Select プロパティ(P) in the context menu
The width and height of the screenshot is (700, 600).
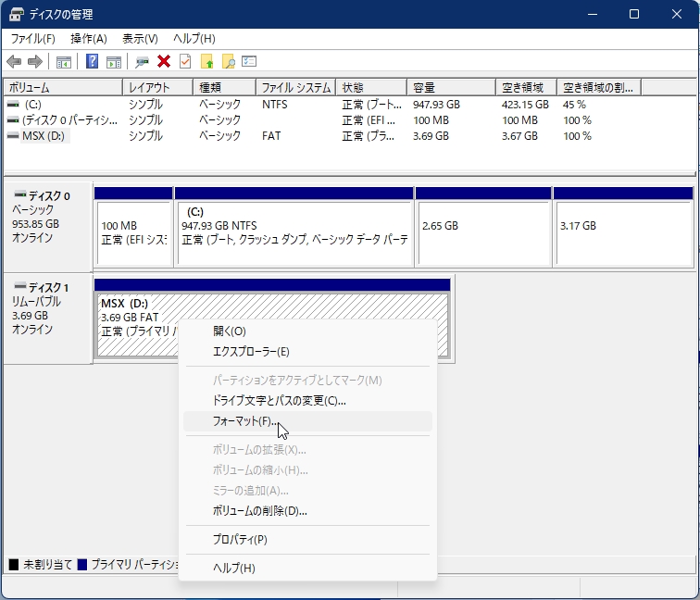[240, 540]
